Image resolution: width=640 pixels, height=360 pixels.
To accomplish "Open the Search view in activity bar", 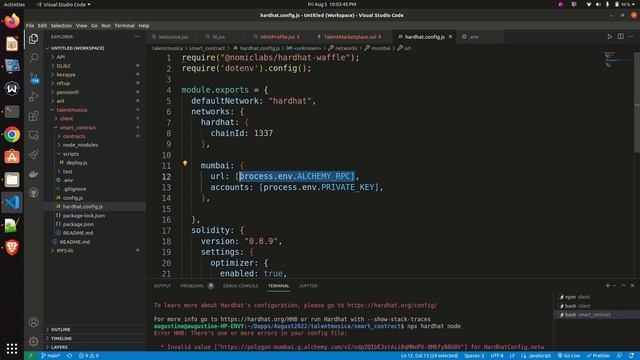I will pyautogui.click(x=34, y=58).
